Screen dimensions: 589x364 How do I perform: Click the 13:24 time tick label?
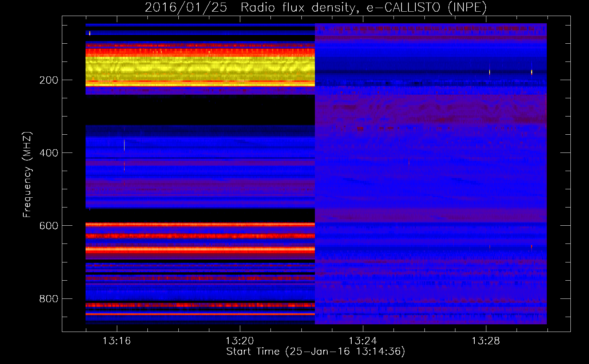click(x=363, y=341)
